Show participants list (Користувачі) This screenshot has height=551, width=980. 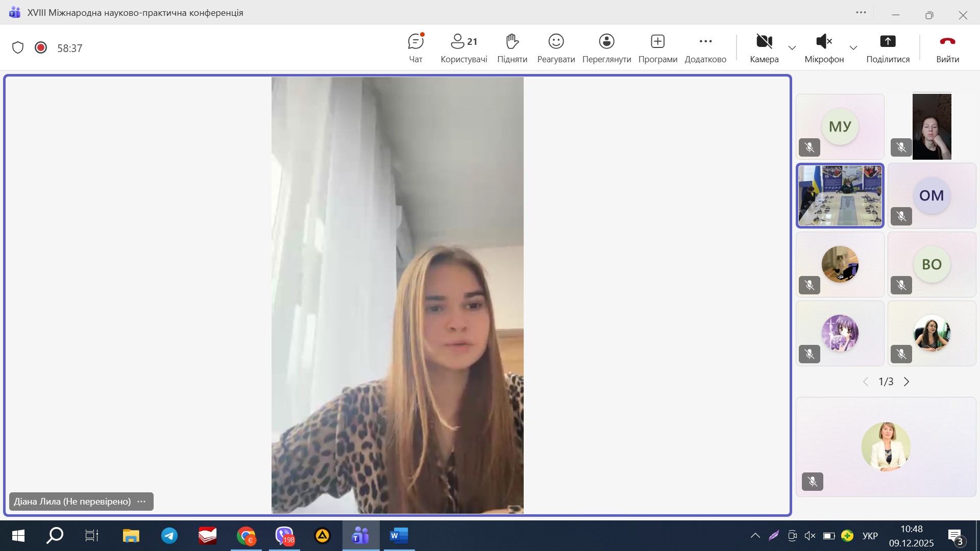point(463,48)
